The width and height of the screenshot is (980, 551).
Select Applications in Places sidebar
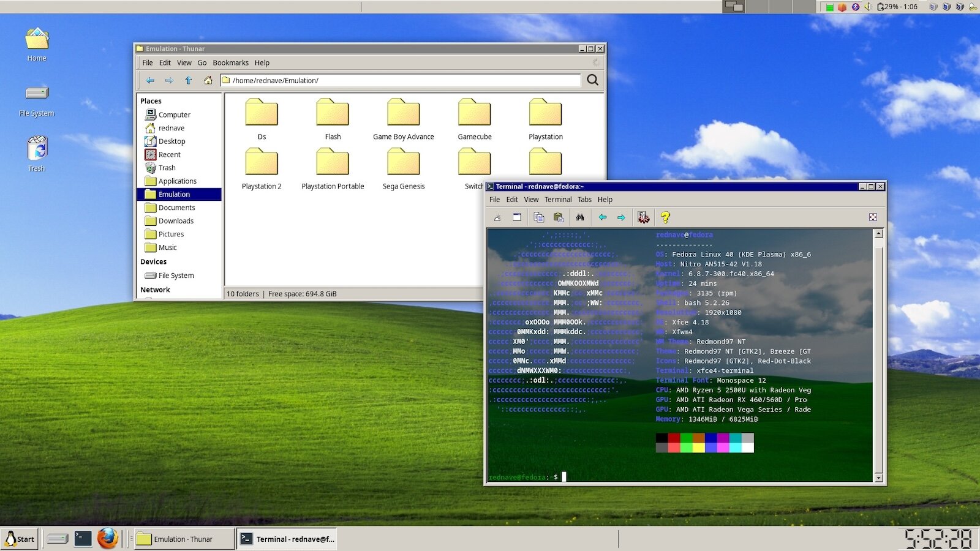point(179,181)
